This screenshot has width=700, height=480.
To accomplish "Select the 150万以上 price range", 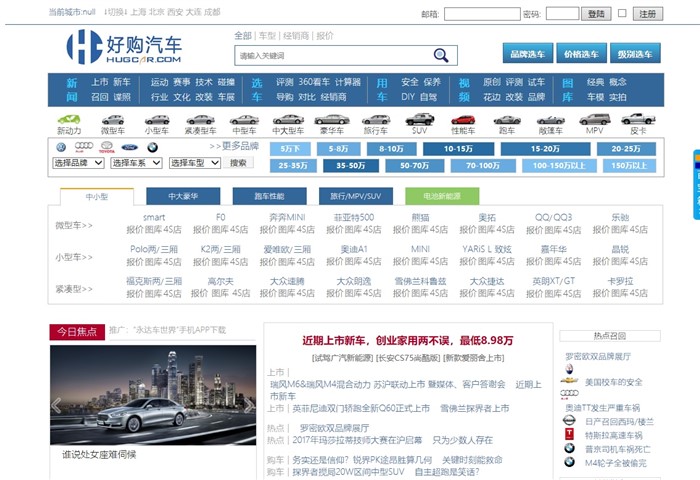I will point(629,166).
